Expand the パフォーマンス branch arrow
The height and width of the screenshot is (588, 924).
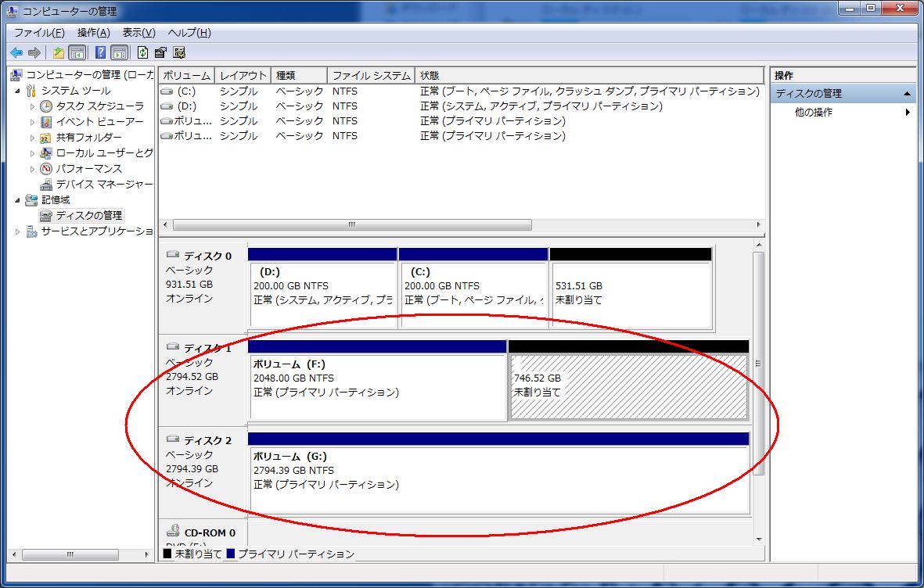[x=32, y=169]
